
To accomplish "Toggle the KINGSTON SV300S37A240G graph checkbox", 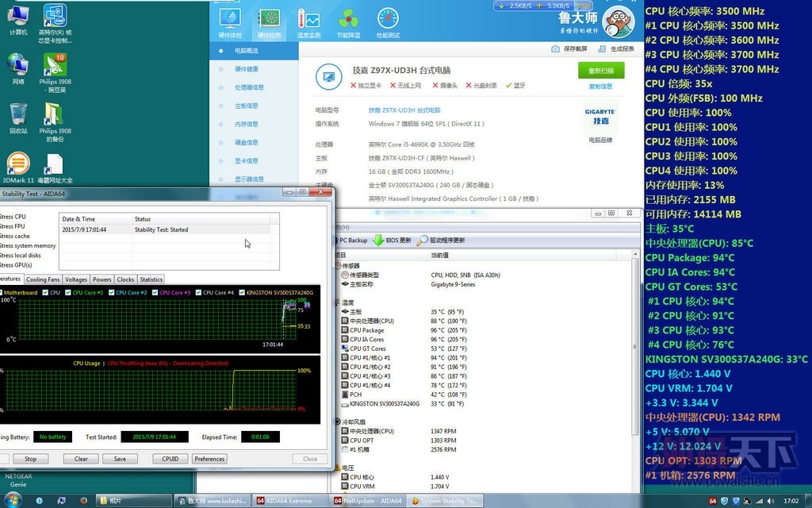I will click(242, 292).
